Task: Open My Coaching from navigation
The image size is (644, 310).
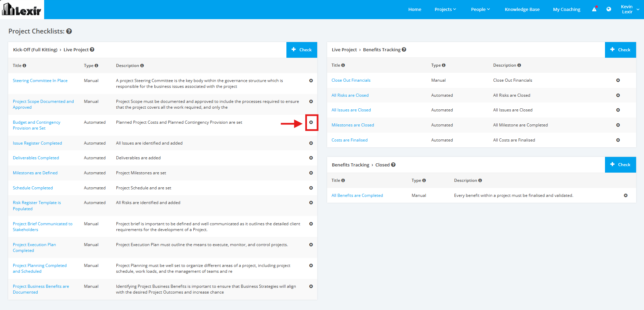Action: (x=567, y=9)
